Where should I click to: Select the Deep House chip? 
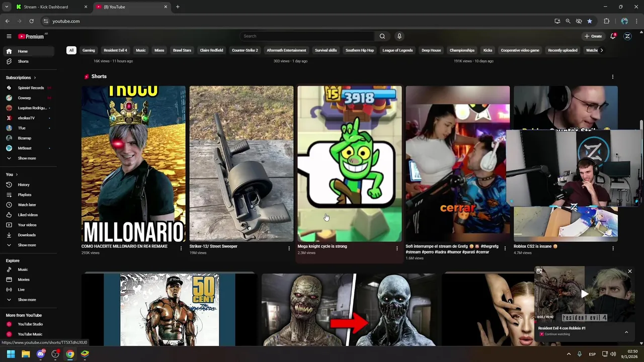pyautogui.click(x=431, y=50)
